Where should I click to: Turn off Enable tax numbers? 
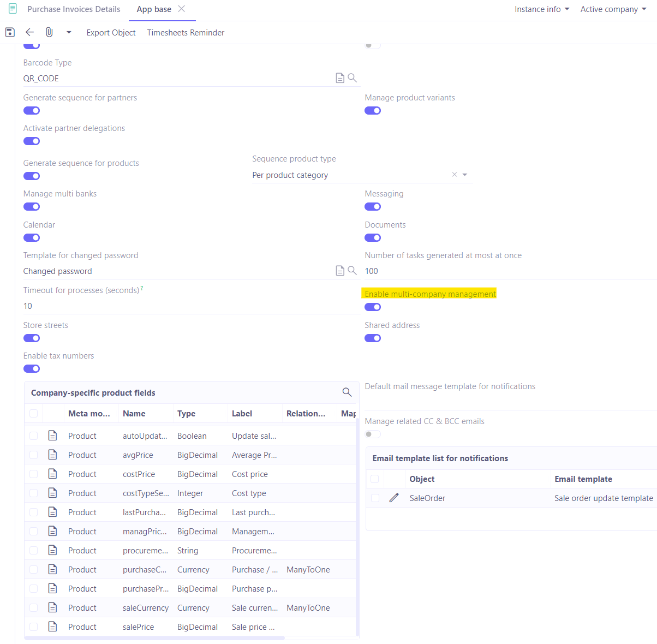(x=31, y=368)
